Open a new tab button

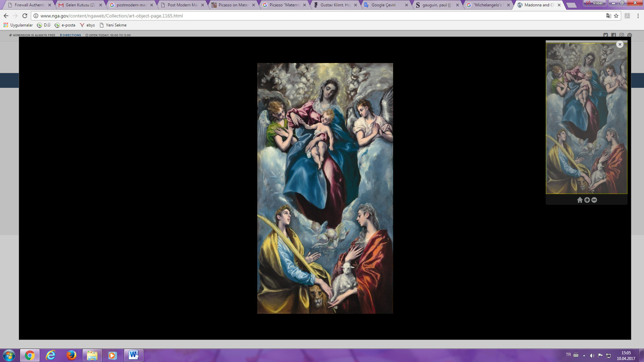[571, 5]
